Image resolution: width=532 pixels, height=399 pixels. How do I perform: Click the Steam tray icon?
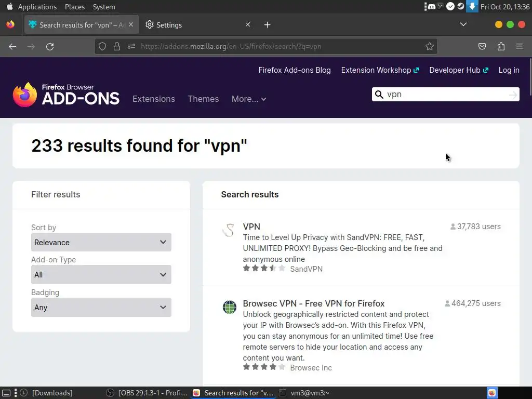460,6
